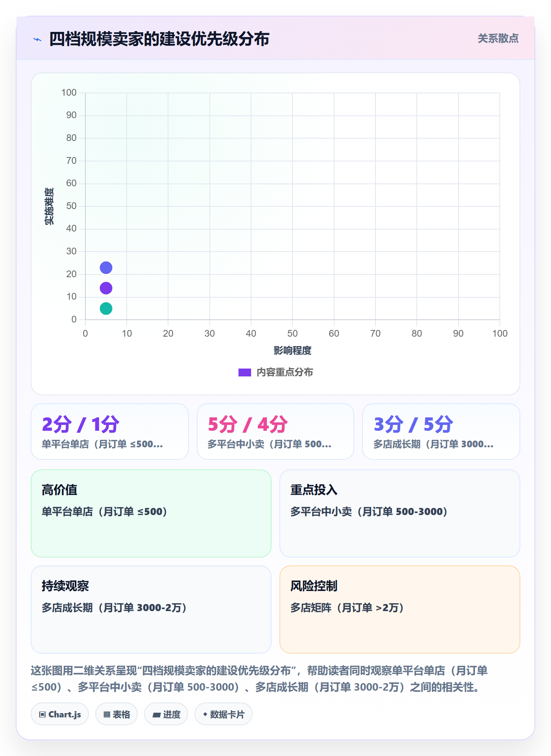Click the Chart.js tag
Viewport: 551px width, 756px height.
pyautogui.click(x=60, y=714)
